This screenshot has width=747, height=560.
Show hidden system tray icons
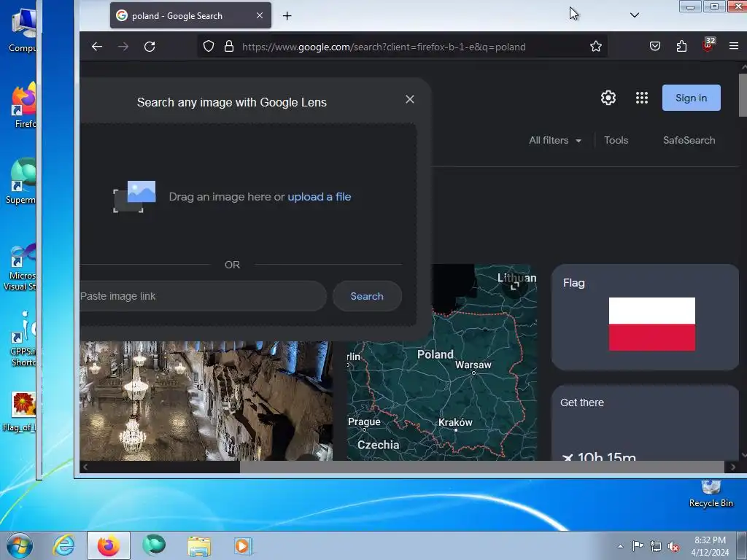(620, 546)
